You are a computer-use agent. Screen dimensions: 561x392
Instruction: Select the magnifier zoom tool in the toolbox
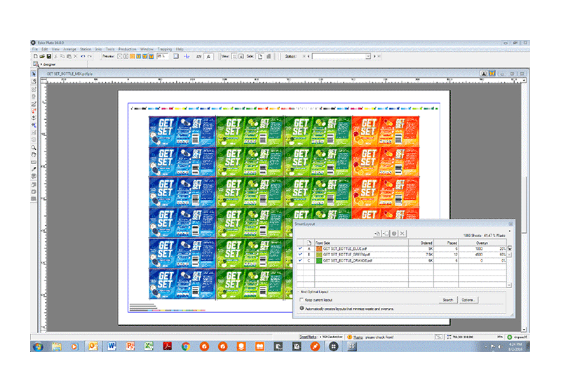pyautogui.click(x=34, y=147)
